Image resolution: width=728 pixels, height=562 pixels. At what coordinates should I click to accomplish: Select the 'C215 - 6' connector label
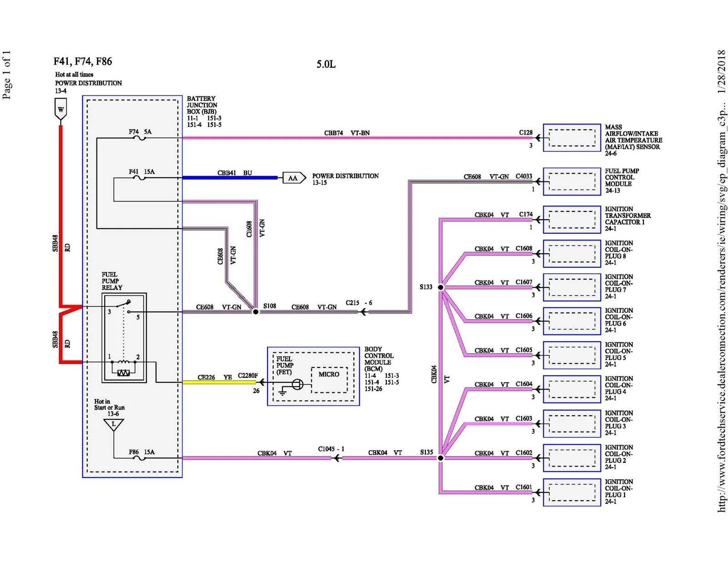pos(359,302)
